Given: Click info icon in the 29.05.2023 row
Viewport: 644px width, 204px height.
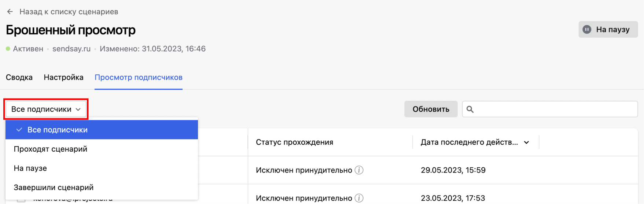Looking at the screenshot, I should pyautogui.click(x=359, y=170).
